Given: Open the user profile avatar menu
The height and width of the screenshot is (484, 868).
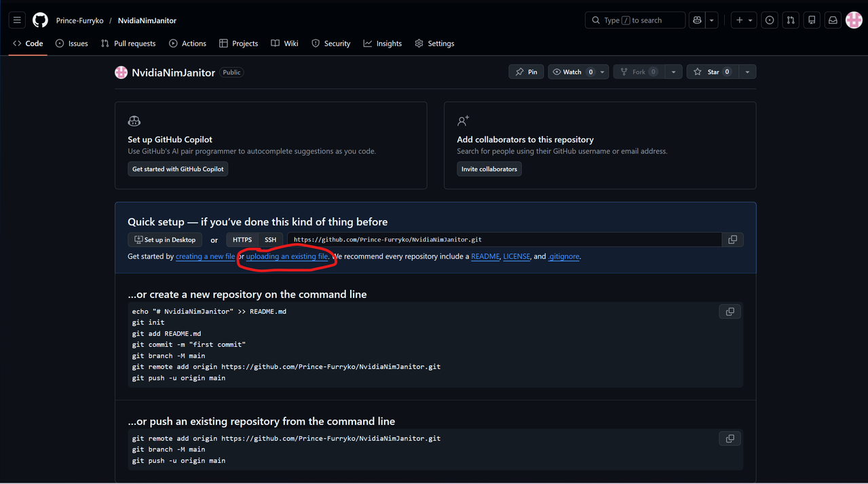Looking at the screenshot, I should [x=854, y=20].
